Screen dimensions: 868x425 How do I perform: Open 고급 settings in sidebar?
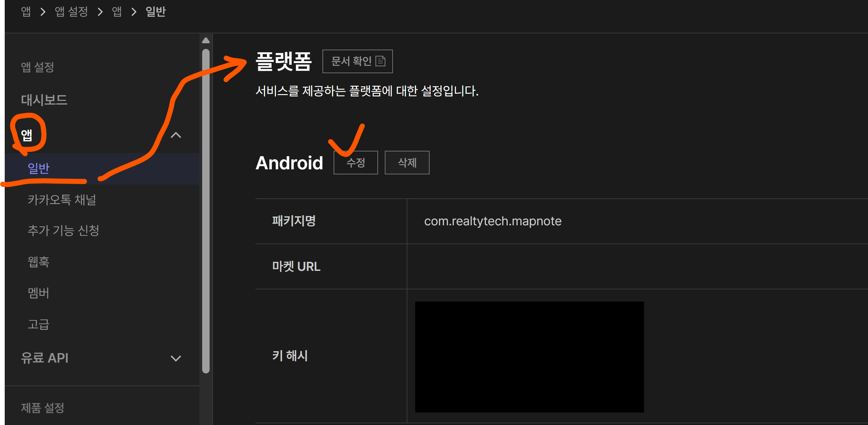point(38,324)
